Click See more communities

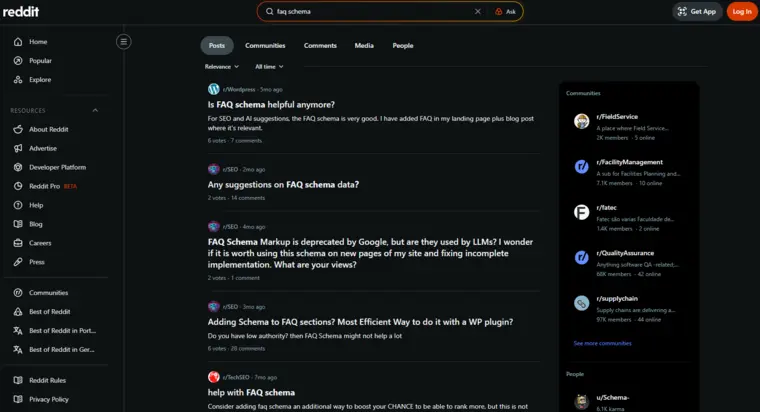(602, 343)
